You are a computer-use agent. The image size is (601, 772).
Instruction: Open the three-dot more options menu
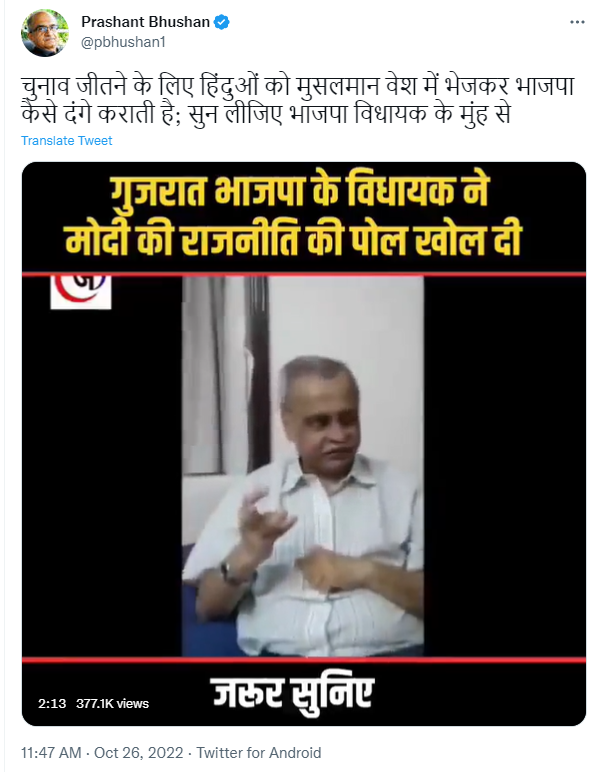[577, 22]
